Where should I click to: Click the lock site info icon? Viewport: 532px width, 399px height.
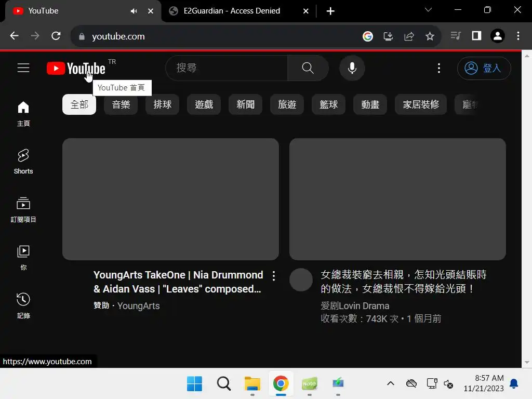point(82,36)
